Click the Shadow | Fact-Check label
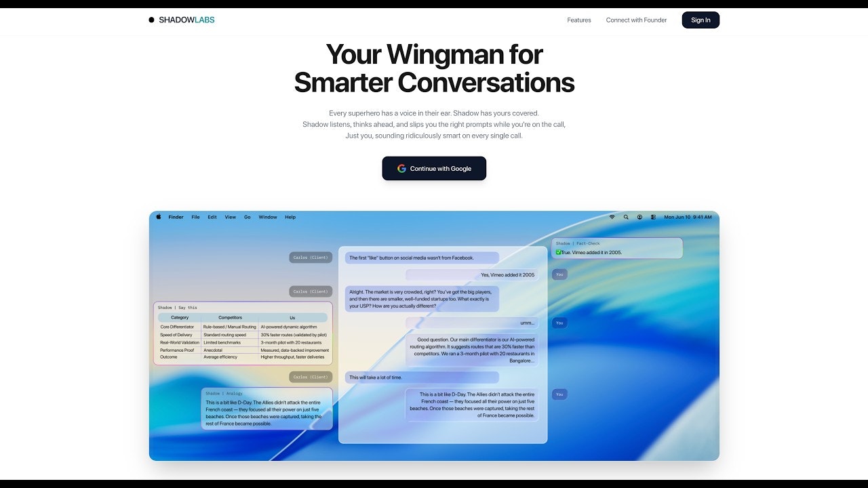868x488 pixels. pos(578,243)
